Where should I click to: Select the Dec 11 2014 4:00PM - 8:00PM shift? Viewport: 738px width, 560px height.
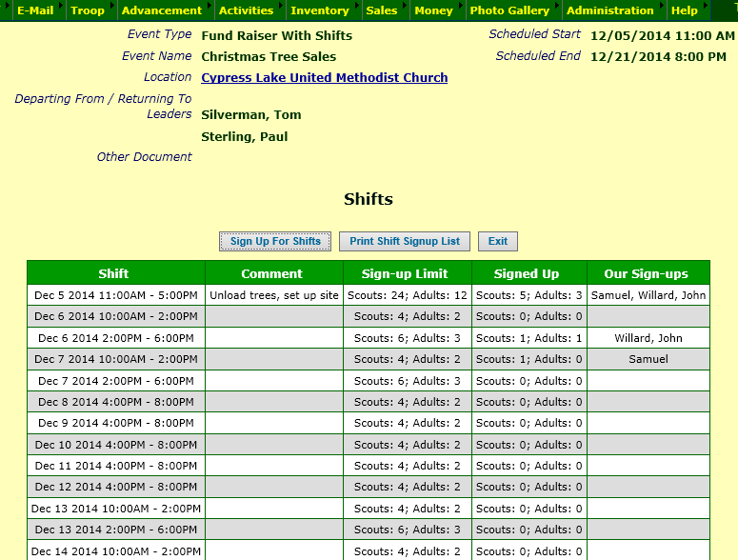tap(116, 466)
